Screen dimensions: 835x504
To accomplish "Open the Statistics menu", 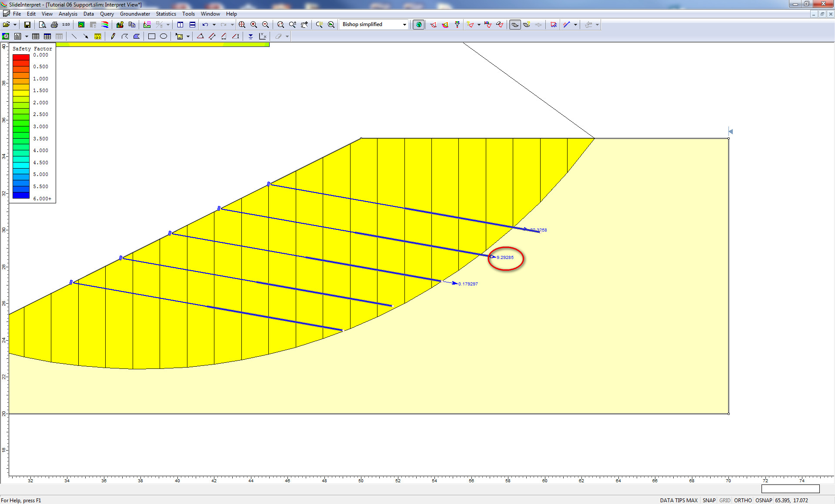I will [166, 14].
